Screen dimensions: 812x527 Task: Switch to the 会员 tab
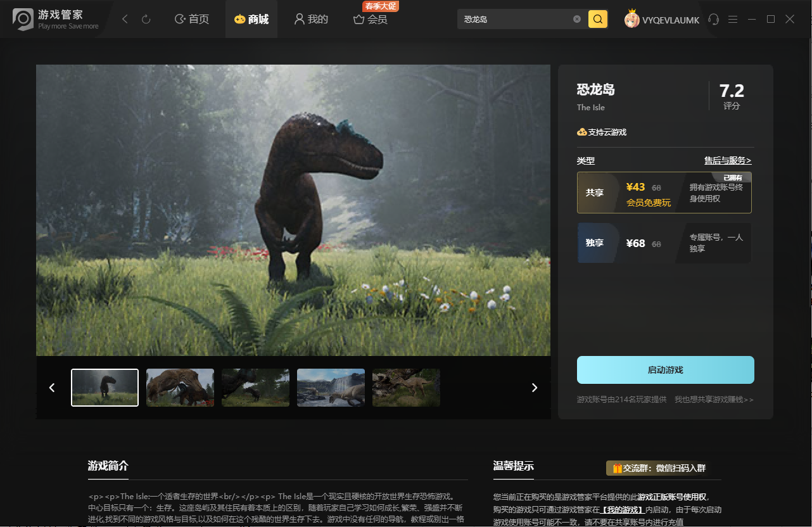click(x=371, y=20)
